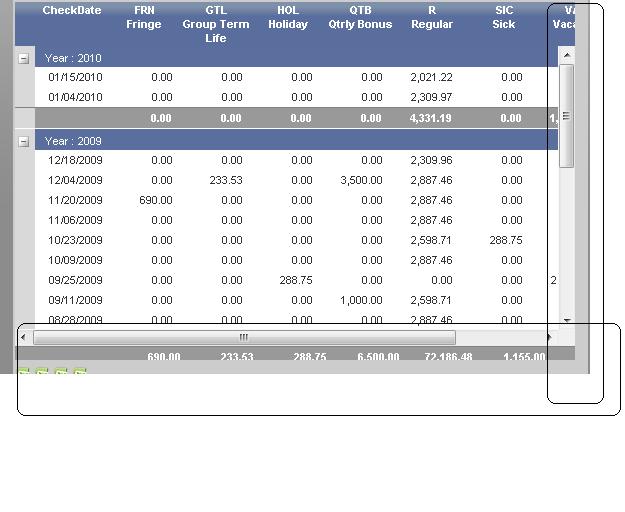Screen dimensions: 625x512
Task: Select the 01/04/2010 check date cell
Action: 75,97
